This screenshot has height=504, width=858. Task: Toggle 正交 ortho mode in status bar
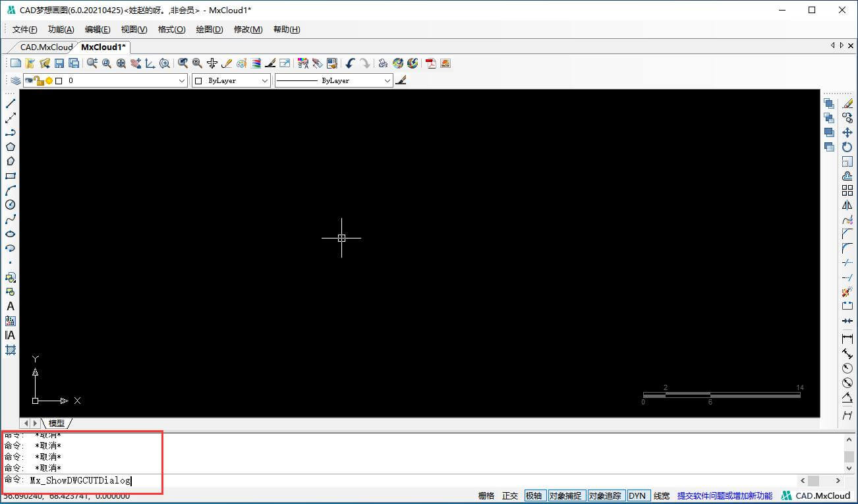510,495
